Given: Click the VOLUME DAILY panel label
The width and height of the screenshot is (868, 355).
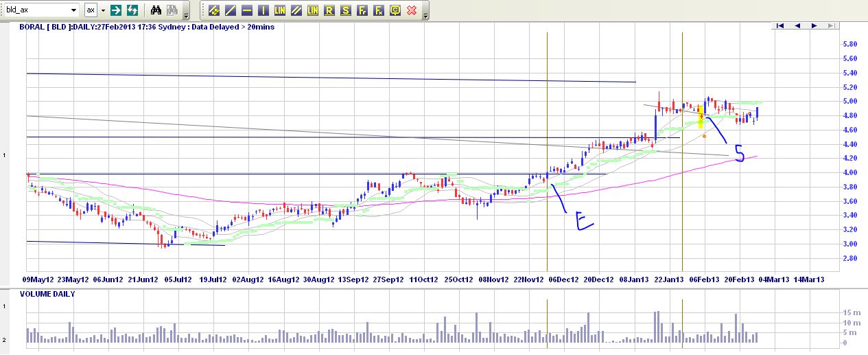Looking at the screenshot, I should [47, 294].
